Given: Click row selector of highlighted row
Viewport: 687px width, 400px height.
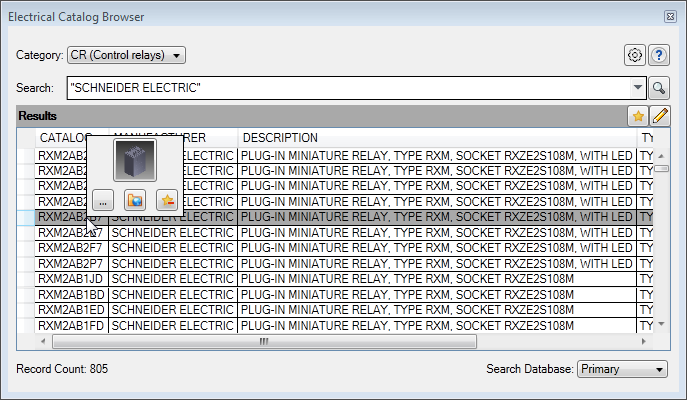Looking at the screenshot, I should (26, 217).
